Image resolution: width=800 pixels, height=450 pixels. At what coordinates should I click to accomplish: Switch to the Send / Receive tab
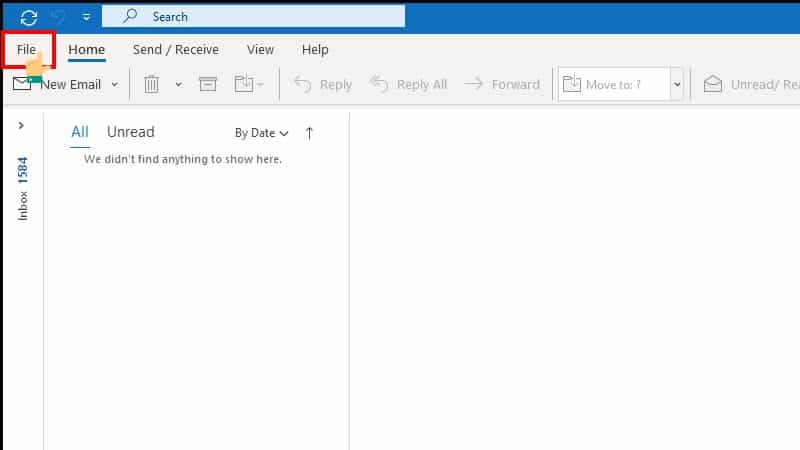175,49
